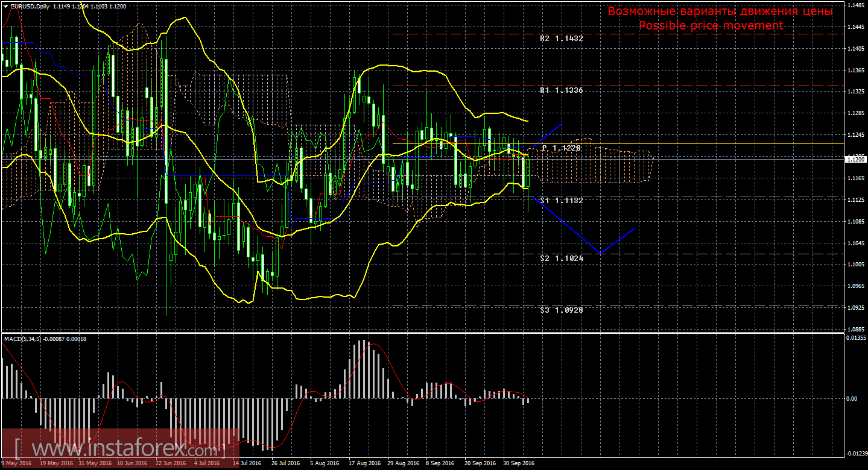
Task: Click 1.1405 on the price scale
Action: coord(856,49)
